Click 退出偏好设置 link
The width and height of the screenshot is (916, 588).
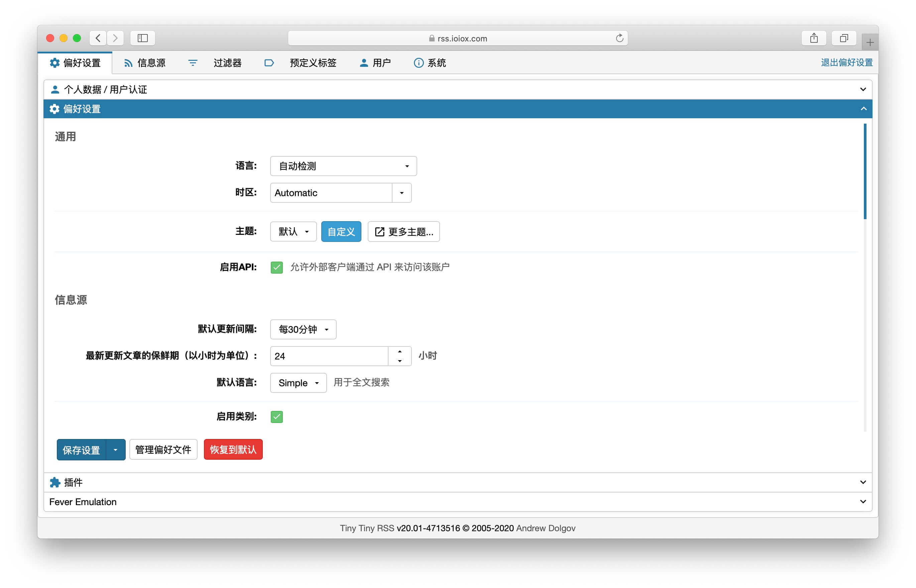pyautogui.click(x=846, y=62)
